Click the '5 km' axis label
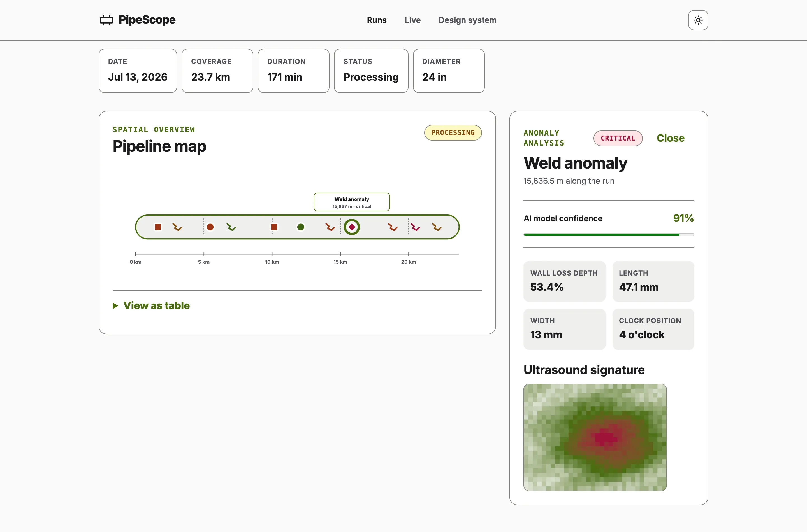Screen dimensions: 807x532 pyautogui.click(x=204, y=262)
